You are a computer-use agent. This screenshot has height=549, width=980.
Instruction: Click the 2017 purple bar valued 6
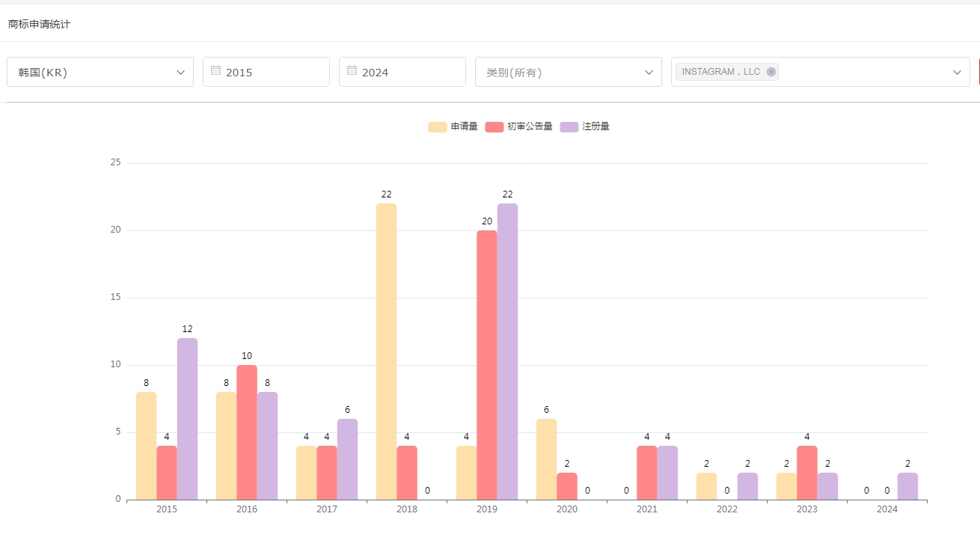coord(347,459)
